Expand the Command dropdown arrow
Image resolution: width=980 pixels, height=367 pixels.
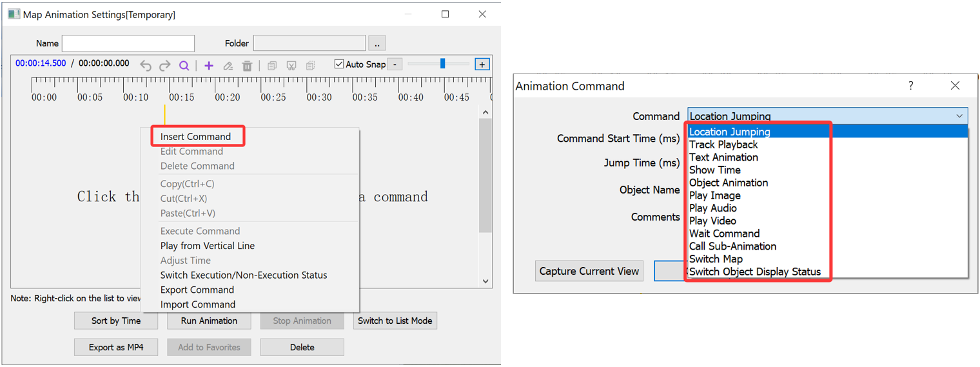coord(959,116)
